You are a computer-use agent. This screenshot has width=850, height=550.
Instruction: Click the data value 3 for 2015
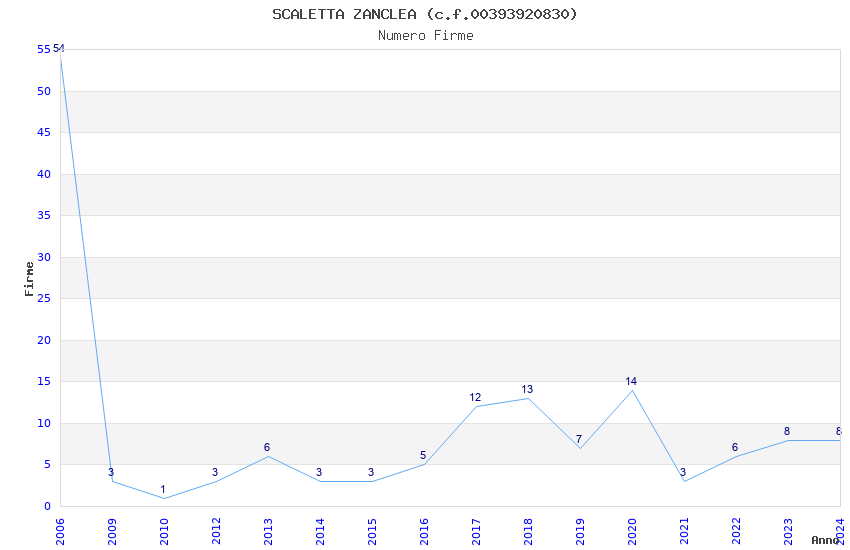(x=371, y=473)
